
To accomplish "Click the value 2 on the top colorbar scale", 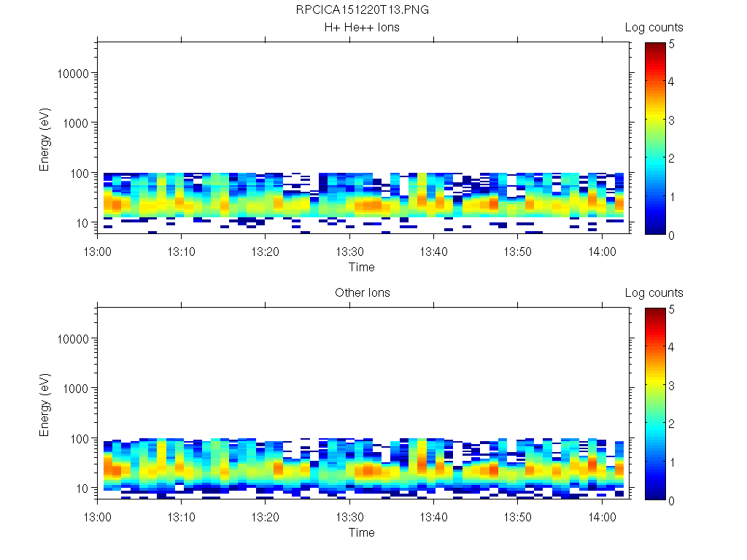I will pos(672,158).
